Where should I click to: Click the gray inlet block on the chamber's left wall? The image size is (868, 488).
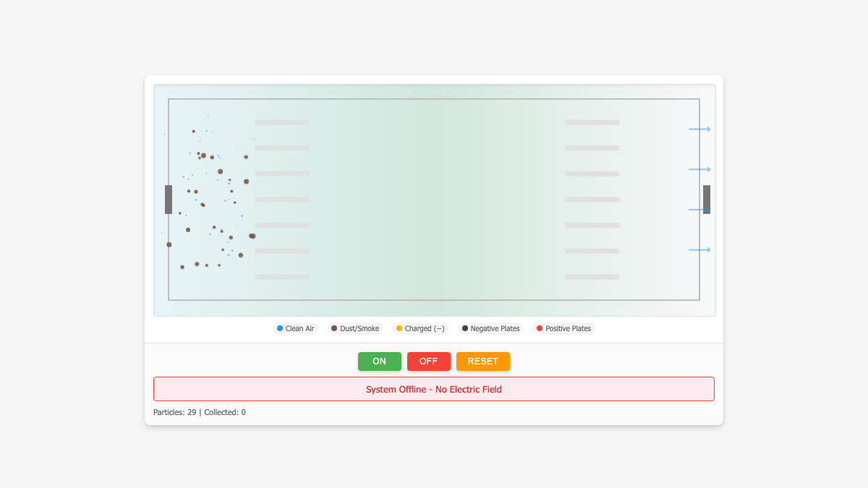pos(169,200)
